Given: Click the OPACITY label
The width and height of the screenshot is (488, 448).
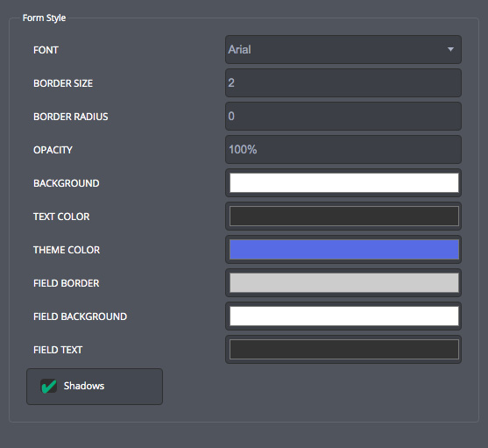Looking at the screenshot, I should 53,150.
